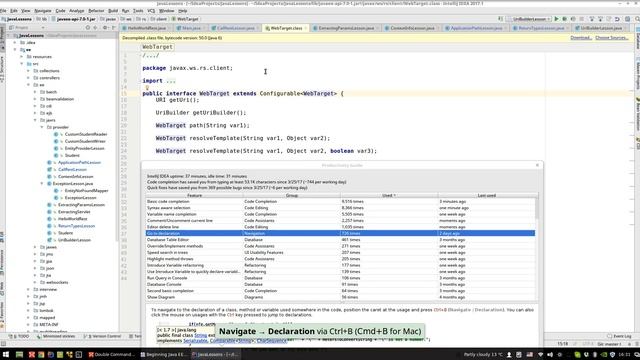Viewport: 640px width, 360px height.
Task: Switch to the ContextInfoLesson.java tab
Action: pyautogui.click(x=412, y=28)
